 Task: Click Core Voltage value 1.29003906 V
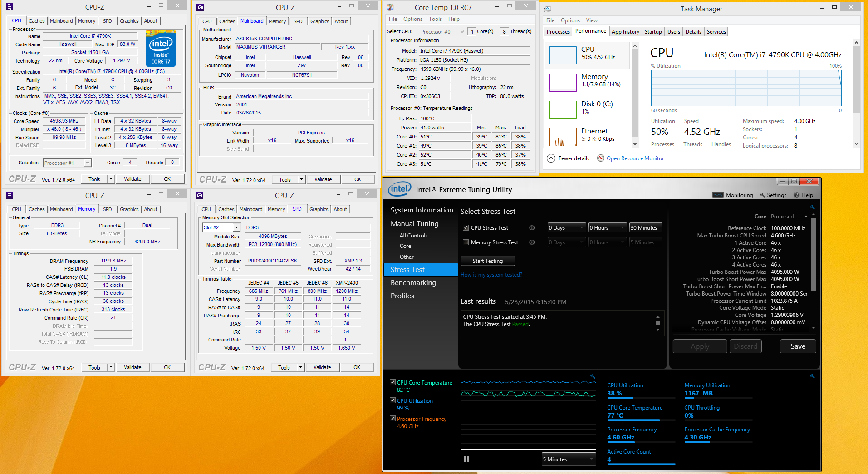787,315
